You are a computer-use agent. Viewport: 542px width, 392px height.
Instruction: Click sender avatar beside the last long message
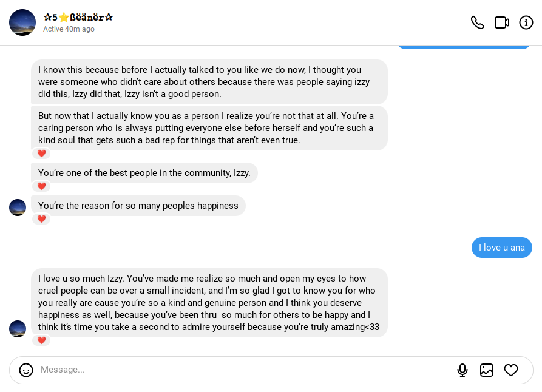pyautogui.click(x=18, y=329)
